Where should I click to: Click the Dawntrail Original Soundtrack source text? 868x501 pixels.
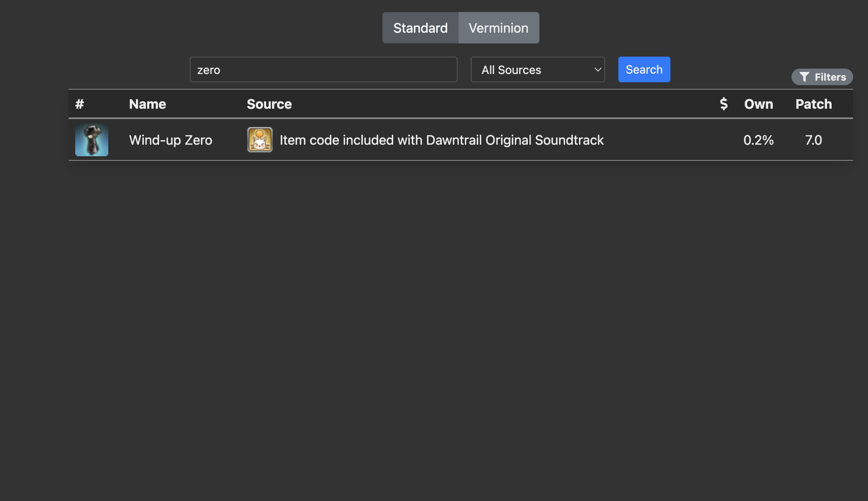(441, 140)
